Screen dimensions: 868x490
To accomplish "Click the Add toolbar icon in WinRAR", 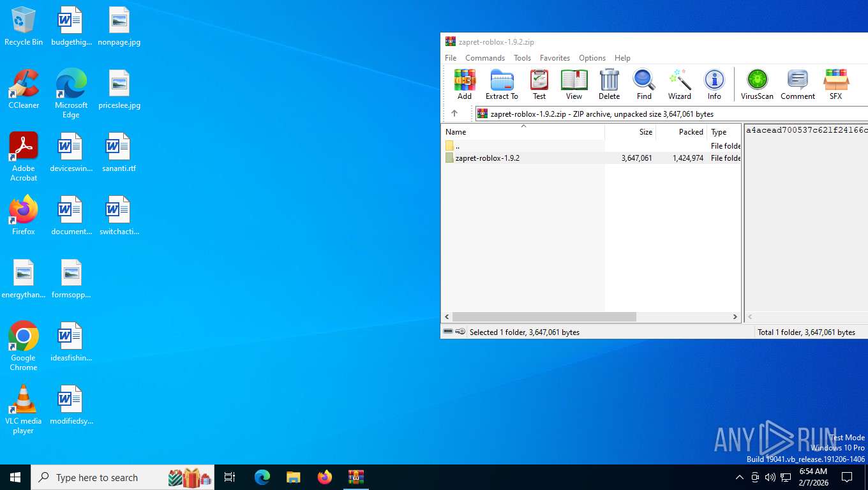I will point(465,85).
